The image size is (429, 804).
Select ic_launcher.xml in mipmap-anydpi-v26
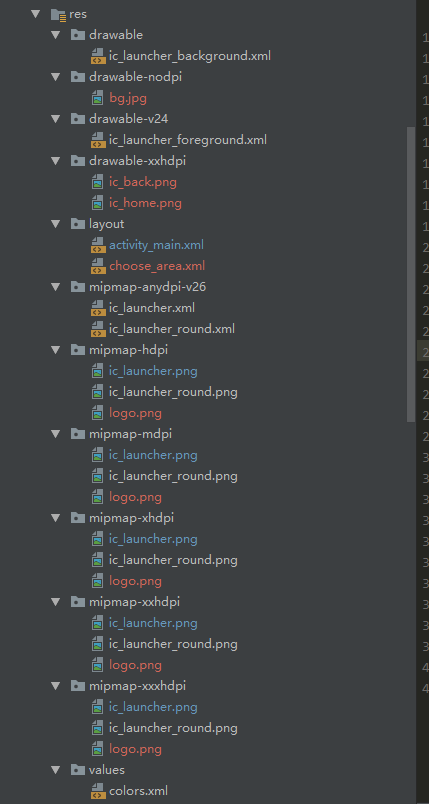[152, 308]
